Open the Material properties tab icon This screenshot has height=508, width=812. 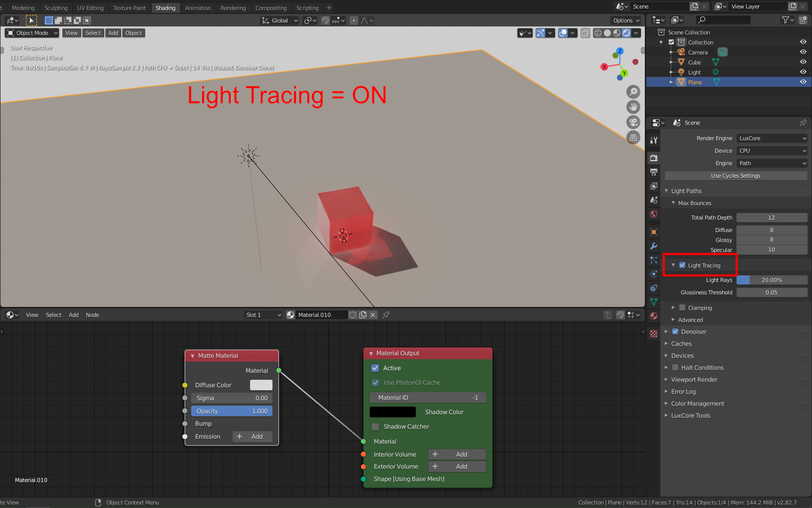pos(654,316)
